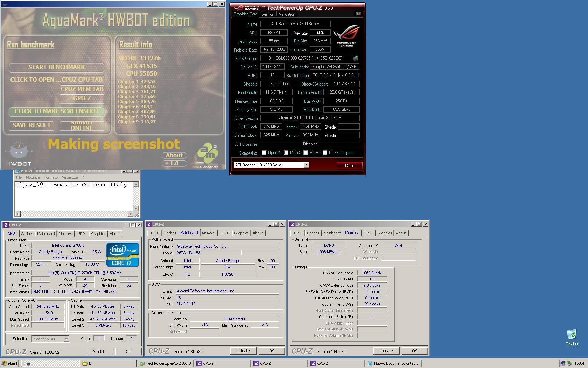Click OK in the Mainboard CPU-Z window
This screenshot has width=588, height=368.
(271, 350)
